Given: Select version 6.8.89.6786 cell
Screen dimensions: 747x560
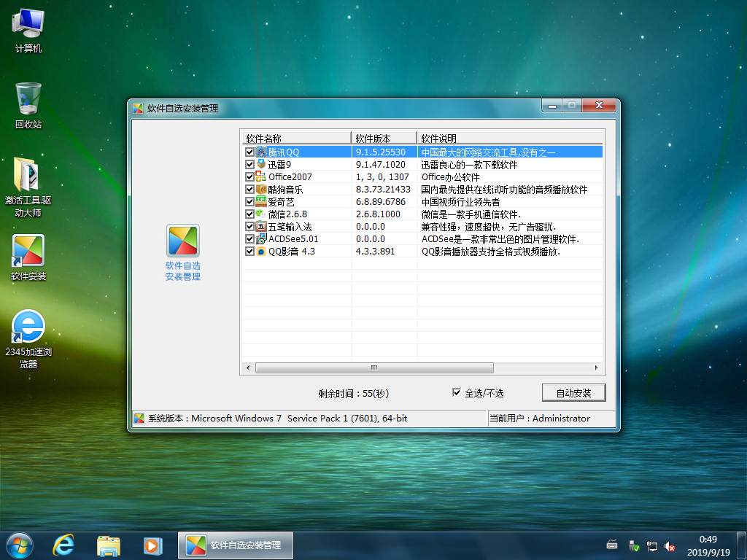Looking at the screenshot, I should (x=381, y=201).
